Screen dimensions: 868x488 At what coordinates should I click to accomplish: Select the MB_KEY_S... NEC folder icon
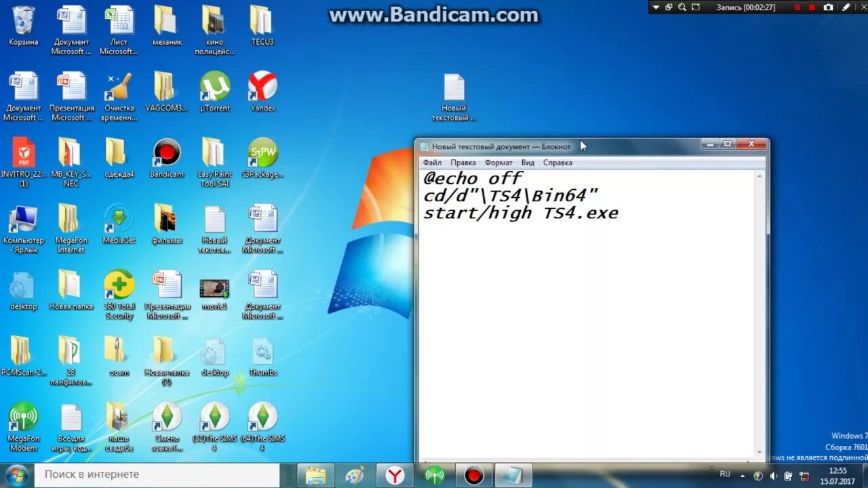click(x=71, y=163)
